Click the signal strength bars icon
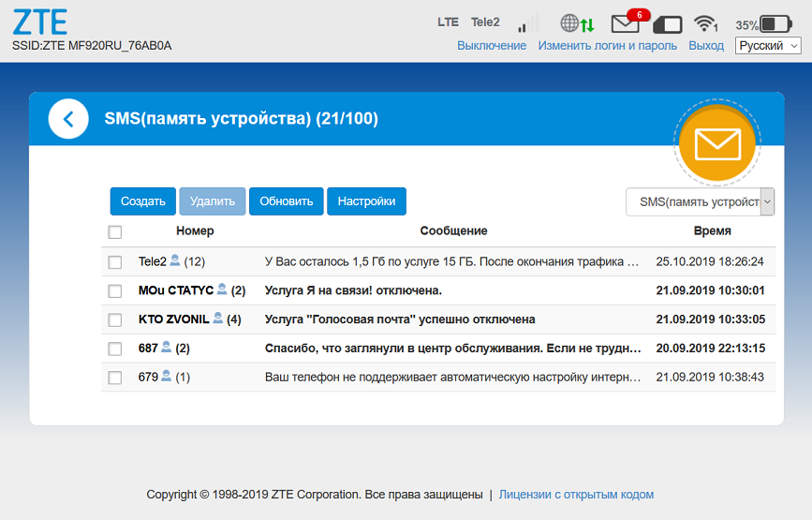This screenshot has height=520, width=812. pyautogui.click(x=528, y=23)
